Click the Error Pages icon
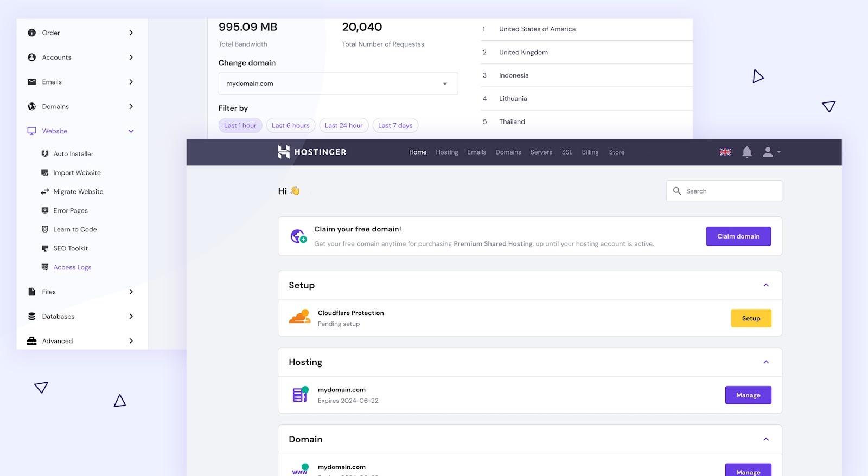Screen dimensions: 868x476 [x=45, y=210]
